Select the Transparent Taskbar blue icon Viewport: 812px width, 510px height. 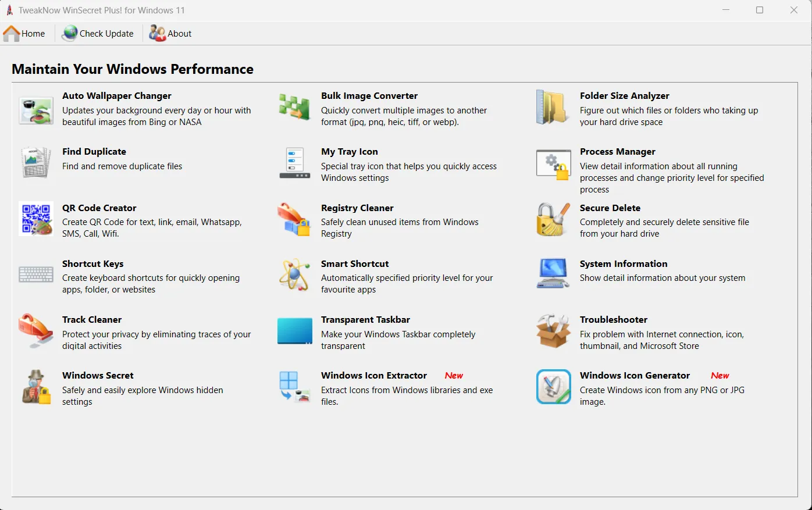(x=295, y=331)
